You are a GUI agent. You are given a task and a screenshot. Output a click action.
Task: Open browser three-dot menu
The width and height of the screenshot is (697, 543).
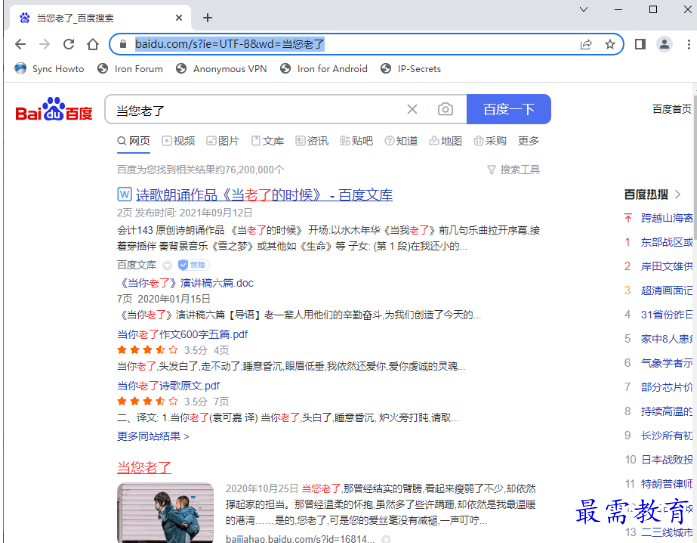(689, 44)
